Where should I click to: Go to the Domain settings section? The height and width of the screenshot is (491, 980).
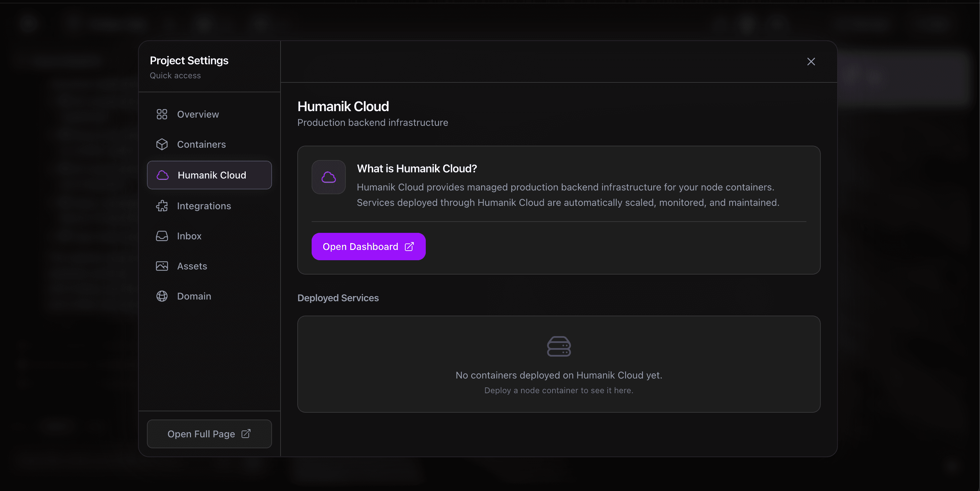(194, 296)
